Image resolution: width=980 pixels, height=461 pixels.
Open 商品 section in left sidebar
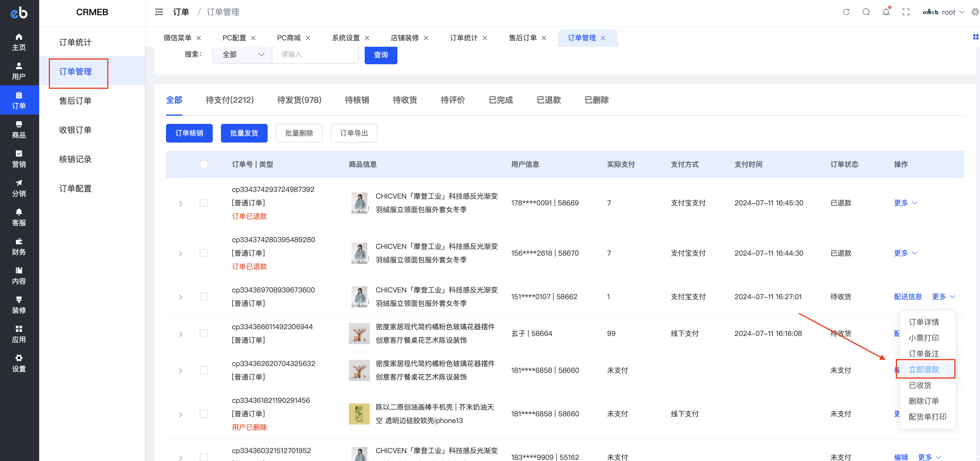coord(19,130)
